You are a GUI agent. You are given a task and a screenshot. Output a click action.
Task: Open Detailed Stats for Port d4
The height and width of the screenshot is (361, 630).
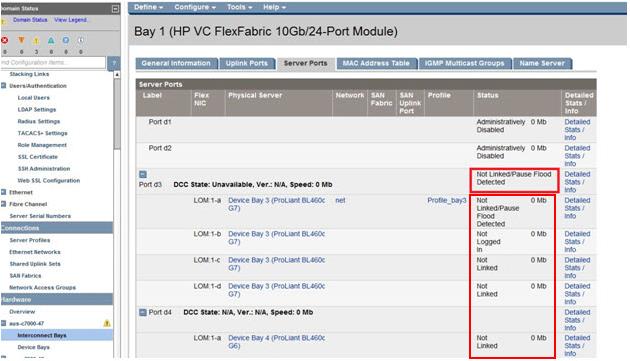click(x=577, y=320)
